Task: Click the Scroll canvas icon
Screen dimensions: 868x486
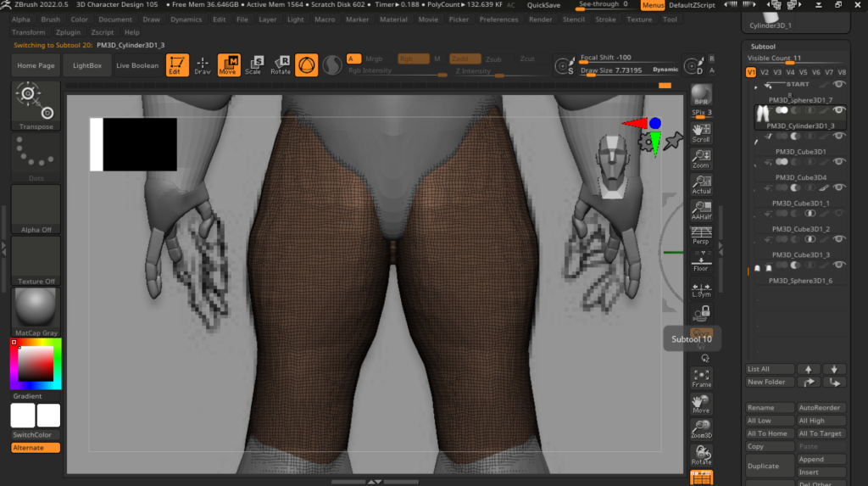Action: tap(701, 132)
